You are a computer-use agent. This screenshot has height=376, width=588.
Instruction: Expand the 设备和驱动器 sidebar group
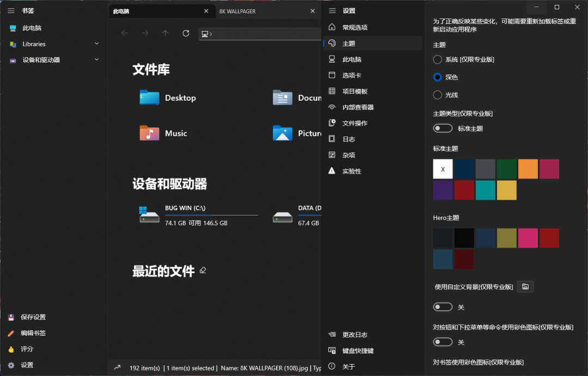[96, 60]
